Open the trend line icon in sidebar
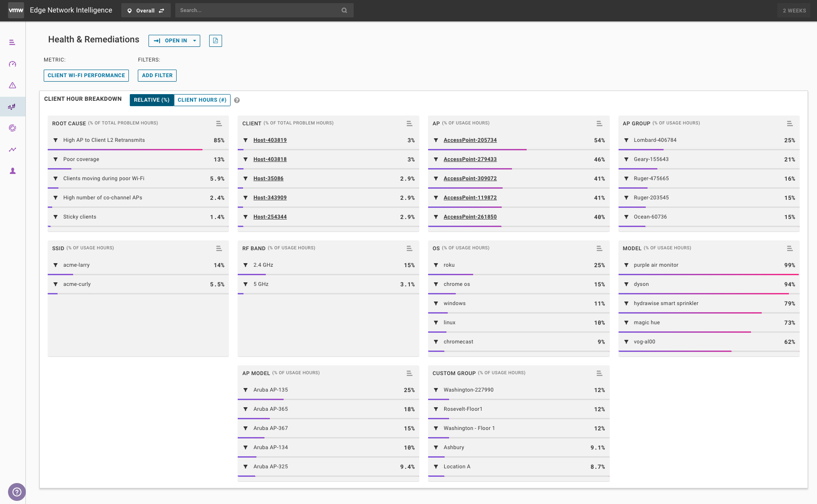This screenshot has height=504, width=817. pos(12,149)
